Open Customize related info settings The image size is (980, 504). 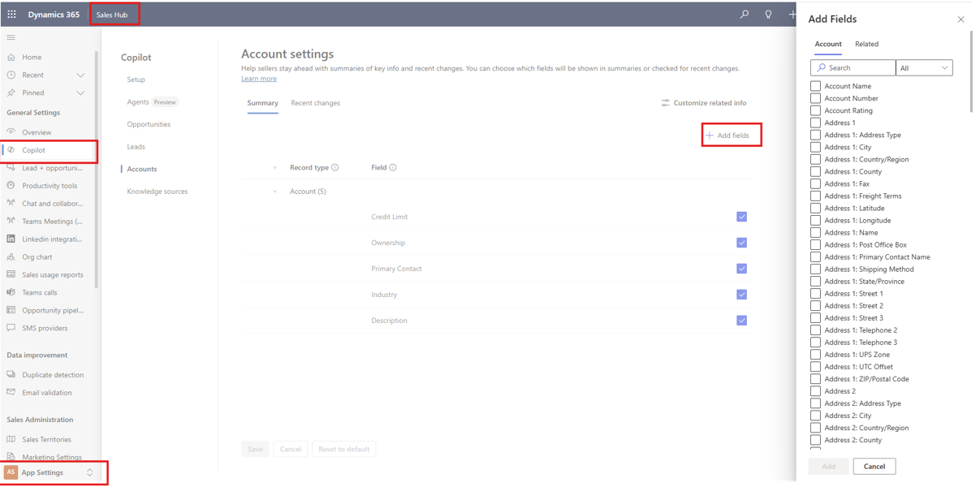coord(703,103)
